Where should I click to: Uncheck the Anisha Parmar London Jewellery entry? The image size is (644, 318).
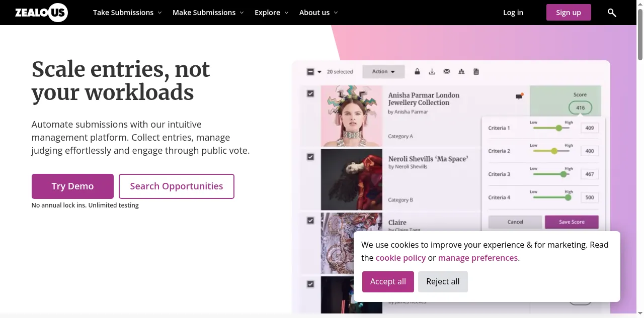[x=310, y=93]
